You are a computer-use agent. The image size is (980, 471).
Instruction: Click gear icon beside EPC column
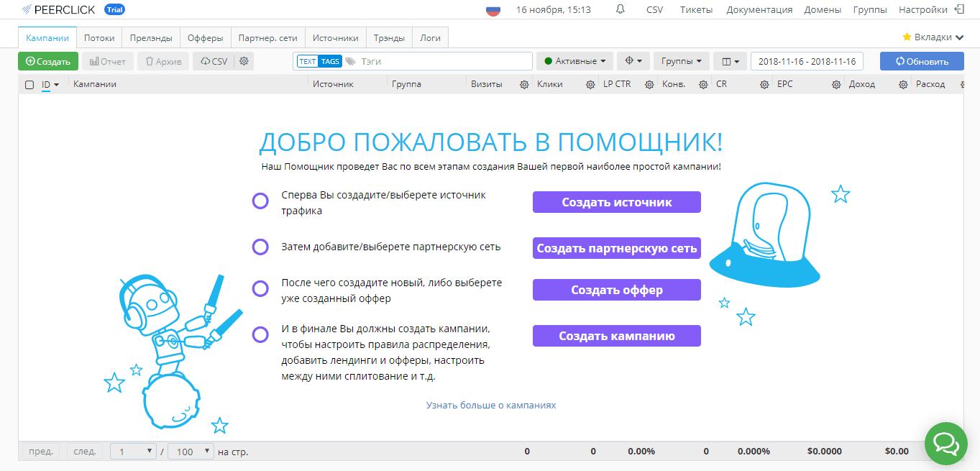836,85
